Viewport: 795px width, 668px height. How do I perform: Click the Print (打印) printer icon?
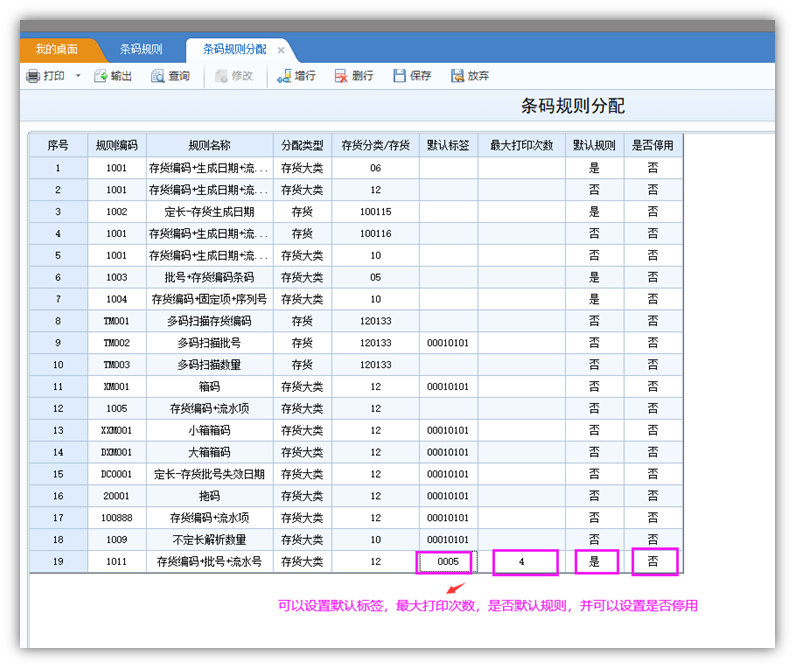33,76
